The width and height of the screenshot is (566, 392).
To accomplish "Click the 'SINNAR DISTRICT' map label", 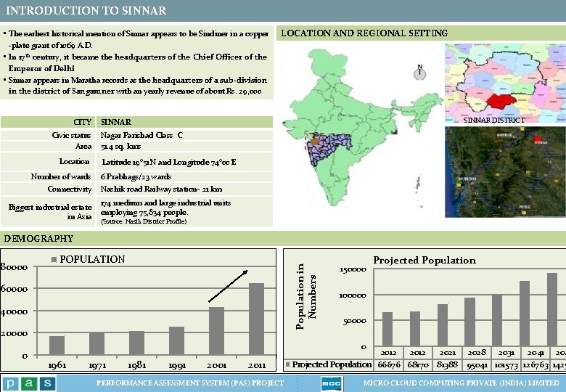I will click(x=494, y=120).
